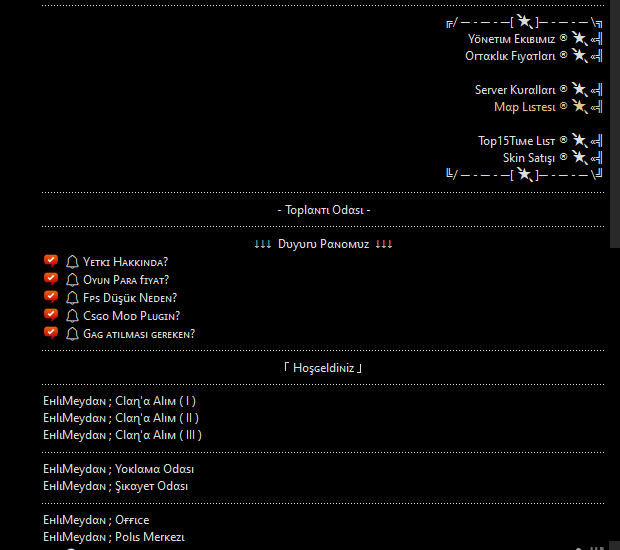Open the Csgo Mod Plugin? channel

[x=131, y=316]
